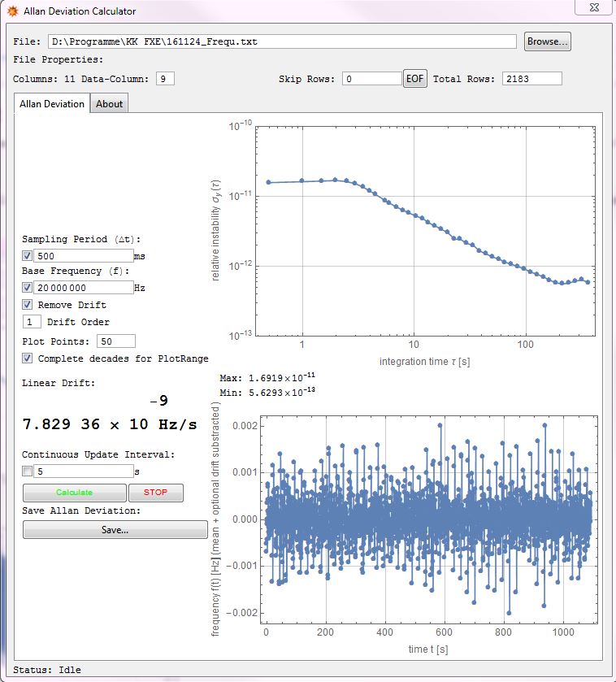Click the Columns: 11 label

[44, 79]
